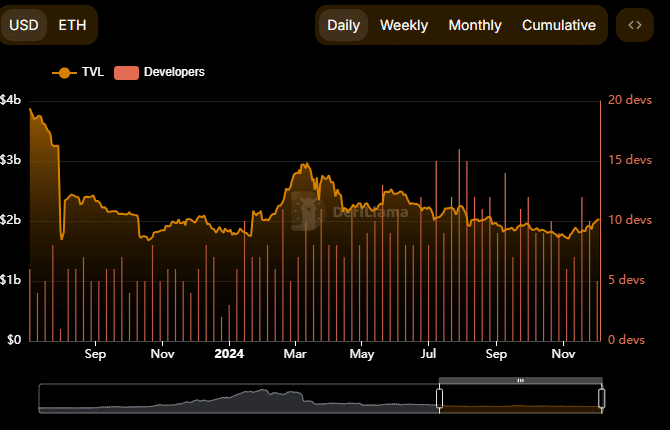Switch denomination to ETH

point(72,25)
